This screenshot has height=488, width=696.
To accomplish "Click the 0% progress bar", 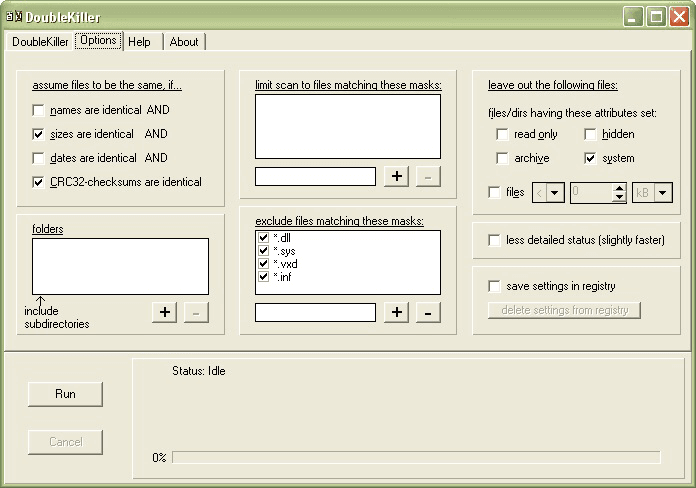I will 416,457.
